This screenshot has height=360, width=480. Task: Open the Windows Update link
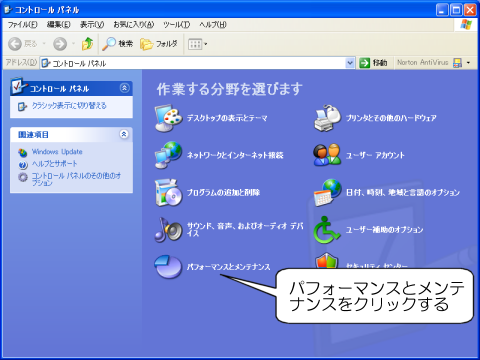tap(57, 152)
